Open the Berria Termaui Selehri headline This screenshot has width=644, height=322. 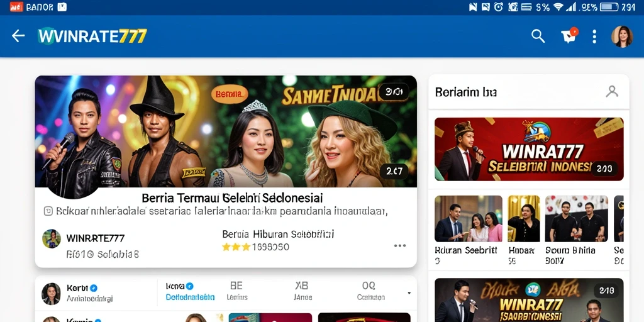pos(232,197)
